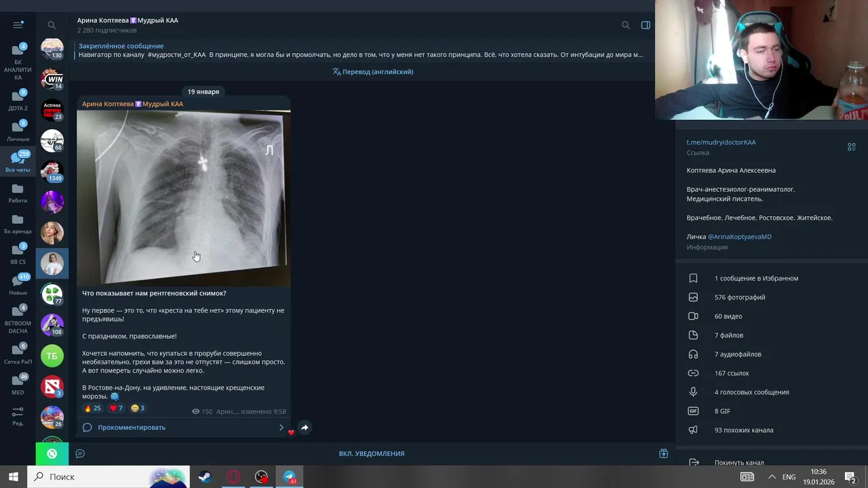Show QR code icon next to channel link
This screenshot has width=868, height=488.
pyautogui.click(x=851, y=146)
